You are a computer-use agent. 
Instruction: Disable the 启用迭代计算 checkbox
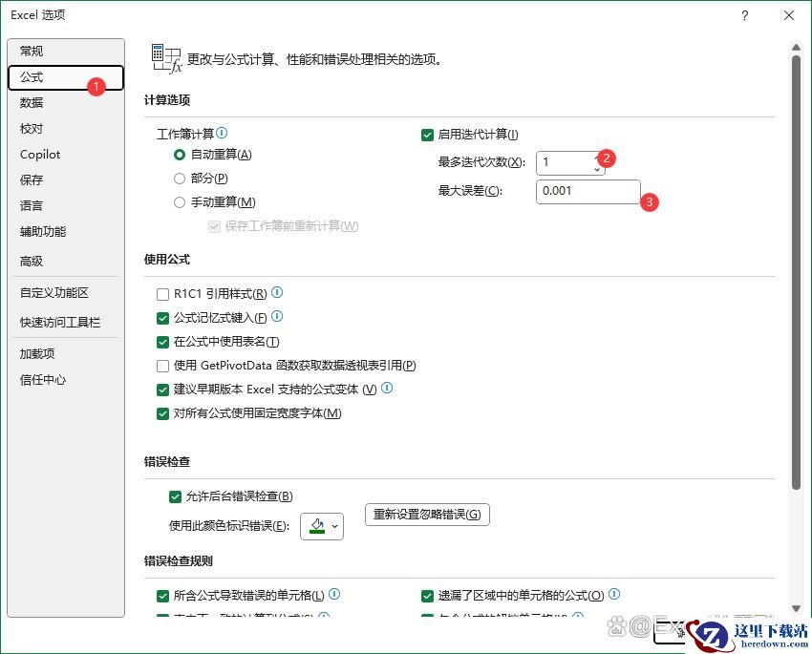[x=427, y=135]
